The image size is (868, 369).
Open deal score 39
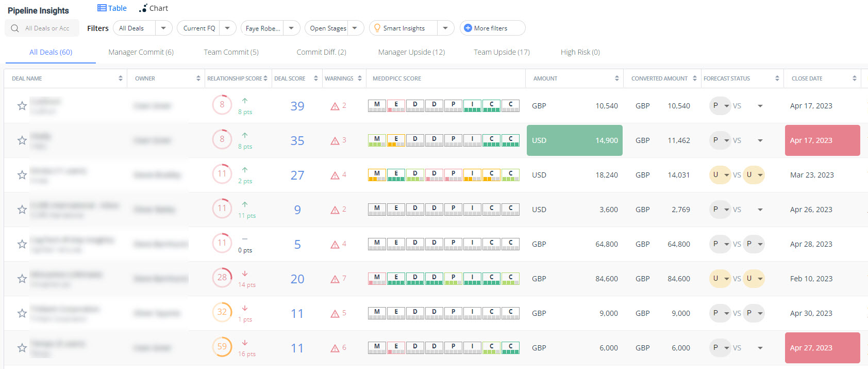click(x=297, y=106)
